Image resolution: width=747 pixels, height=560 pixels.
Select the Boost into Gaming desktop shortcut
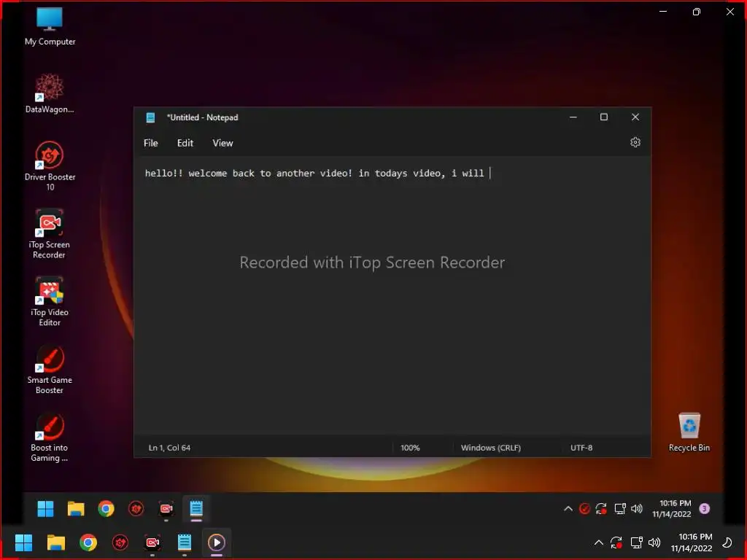coord(50,437)
